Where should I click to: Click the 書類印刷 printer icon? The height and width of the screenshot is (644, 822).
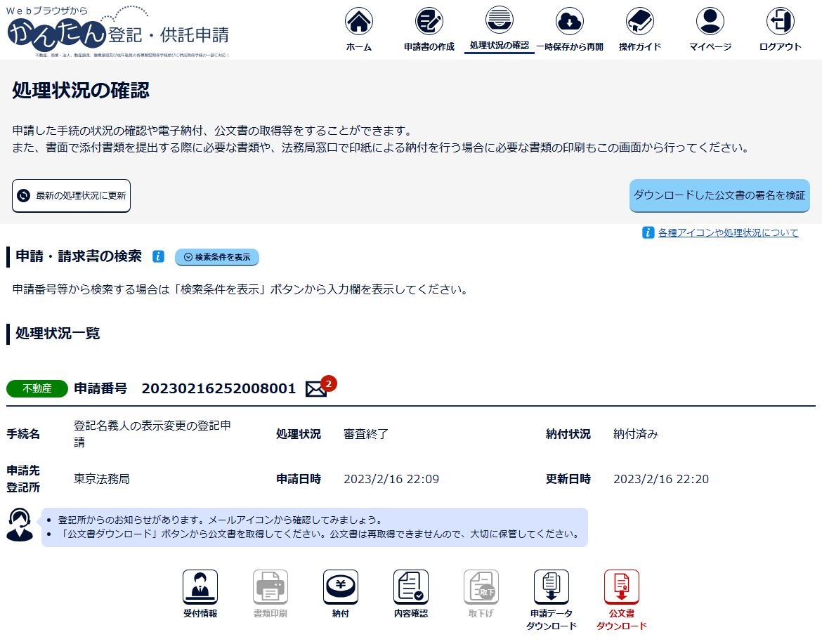coord(270,587)
